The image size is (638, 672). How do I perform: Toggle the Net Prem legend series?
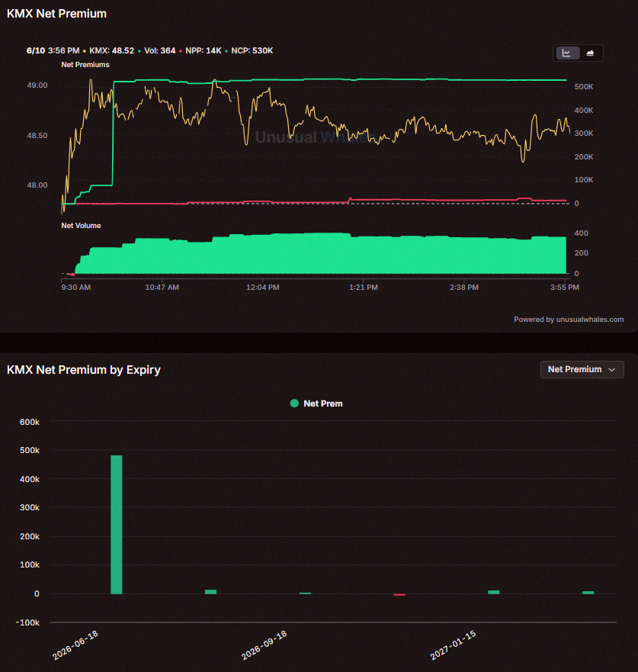316,404
